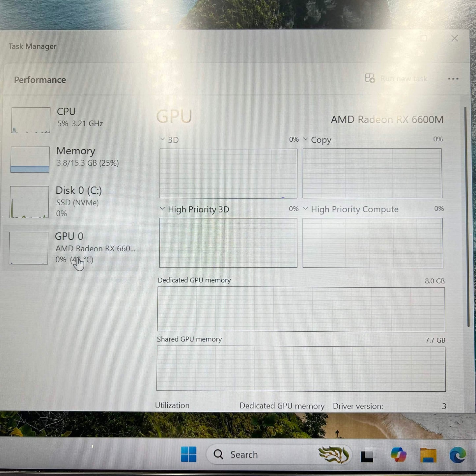Click the kelp search highlight icon
This screenshot has width=476, height=476.
click(334, 455)
